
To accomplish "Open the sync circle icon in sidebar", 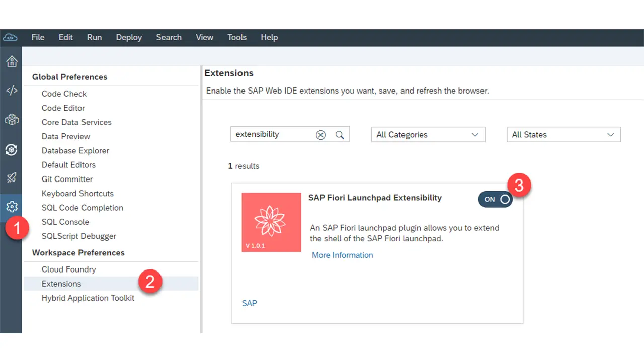I will 12,149.
